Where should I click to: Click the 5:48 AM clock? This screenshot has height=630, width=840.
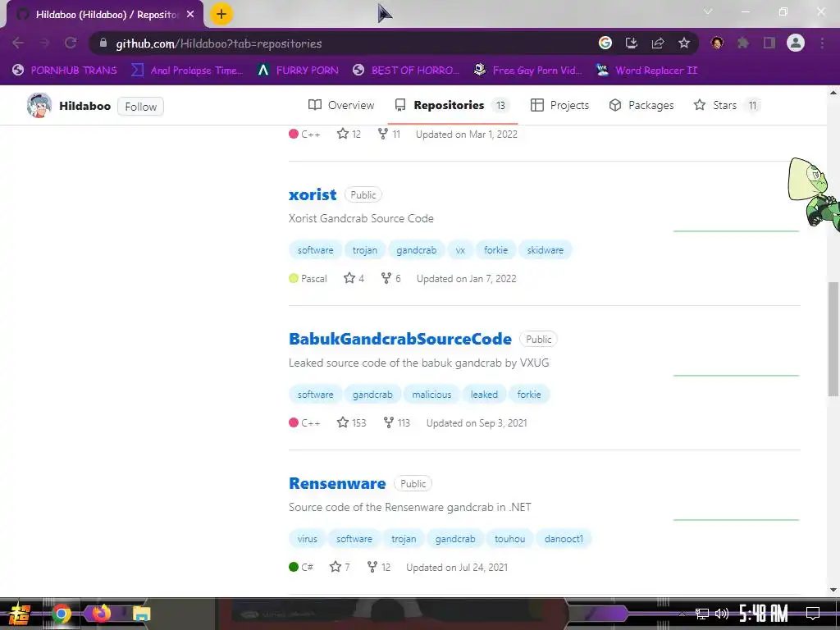(764, 614)
